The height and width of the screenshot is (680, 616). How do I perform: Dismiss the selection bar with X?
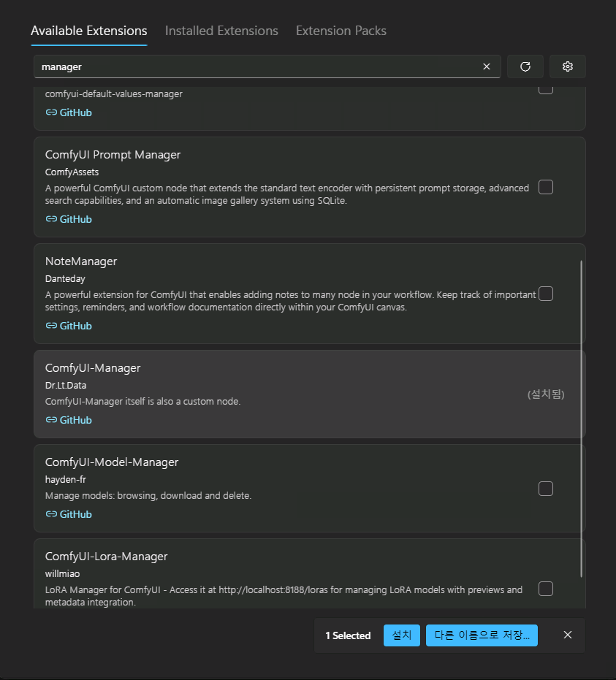567,635
